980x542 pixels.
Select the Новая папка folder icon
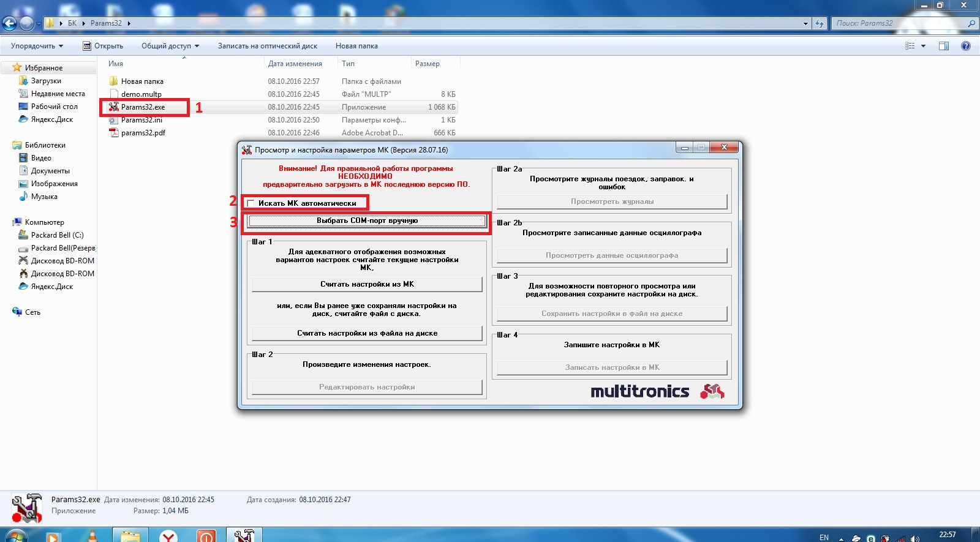pos(113,81)
